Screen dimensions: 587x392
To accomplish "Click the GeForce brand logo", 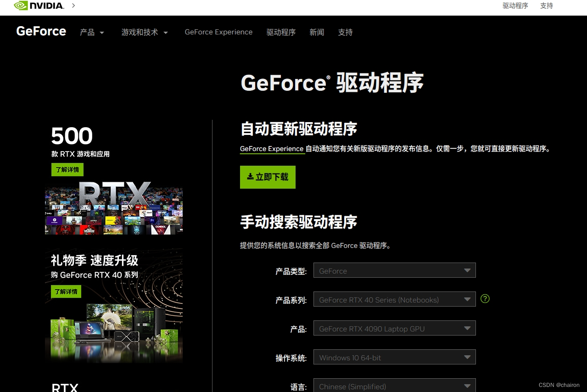I will (41, 31).
